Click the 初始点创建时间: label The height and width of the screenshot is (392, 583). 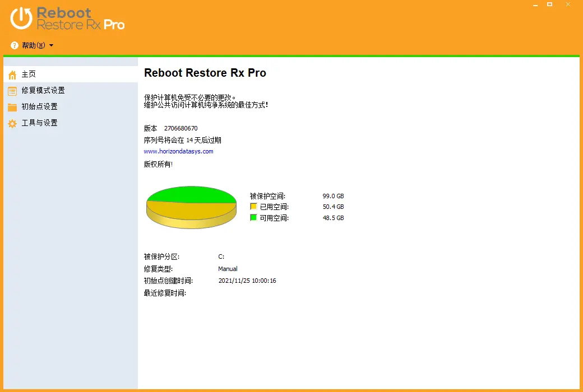[168, 281]
